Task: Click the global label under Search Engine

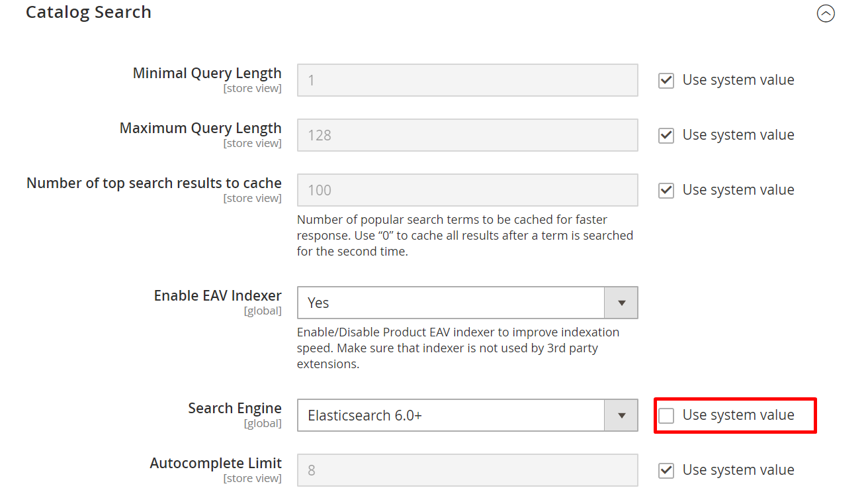Action: (263, 423)
